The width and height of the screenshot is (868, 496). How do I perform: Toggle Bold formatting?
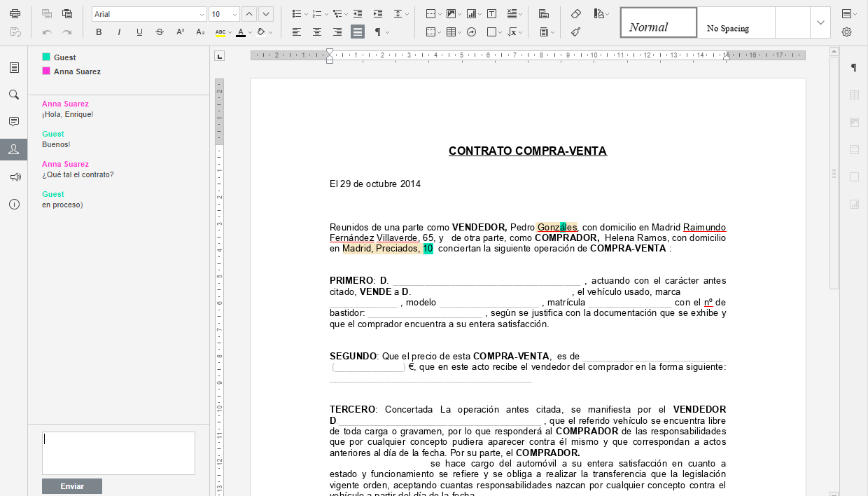click(x=99, y=32)
